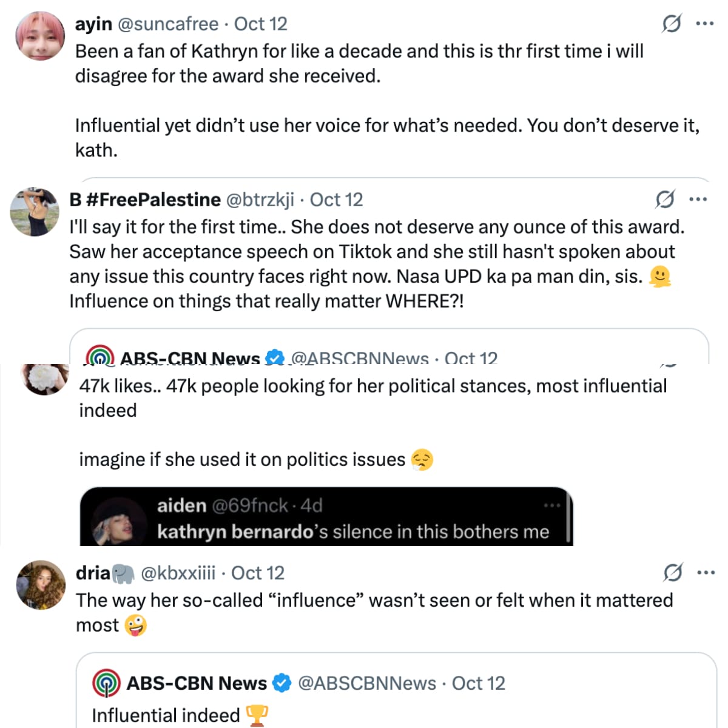Viewport: 728px width, 728px height.
Task: Open the @kbxxiiii handle link
Action: point(178,573)
